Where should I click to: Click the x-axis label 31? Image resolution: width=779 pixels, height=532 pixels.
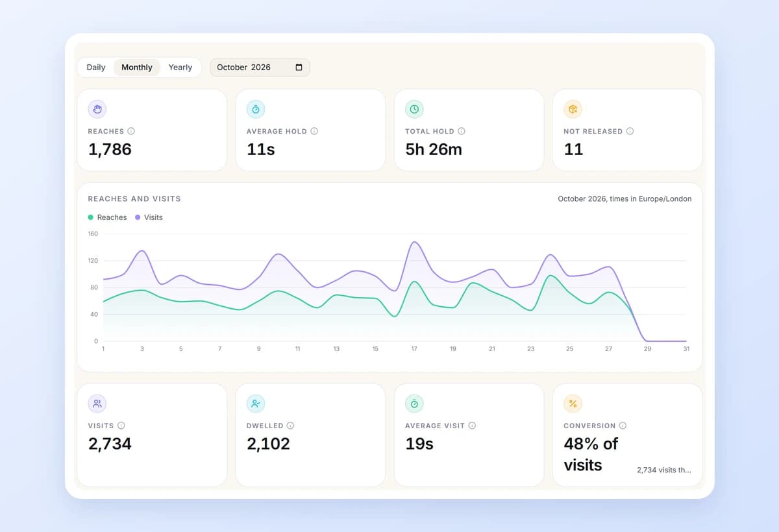(686, 349)
